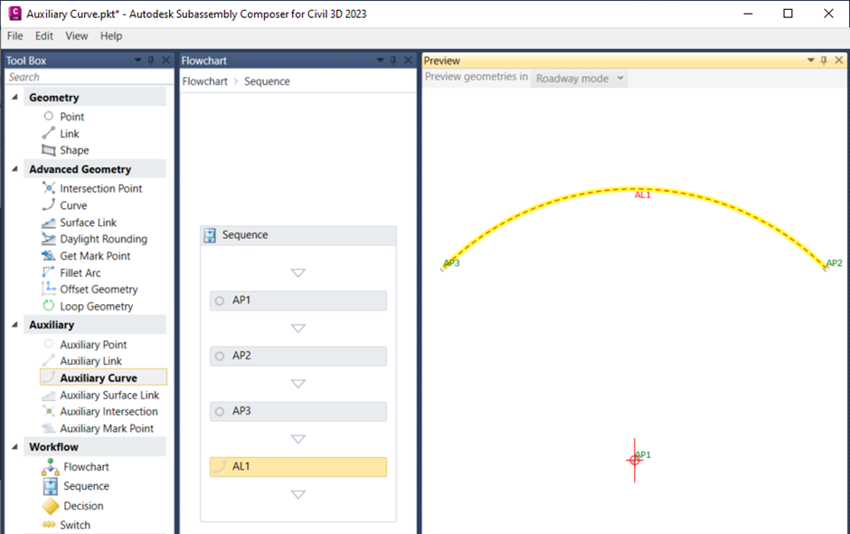Choose the Intersection Point icon
Image resolution: width=850 pixels, height=534 pixels.
tap(49, 188)
